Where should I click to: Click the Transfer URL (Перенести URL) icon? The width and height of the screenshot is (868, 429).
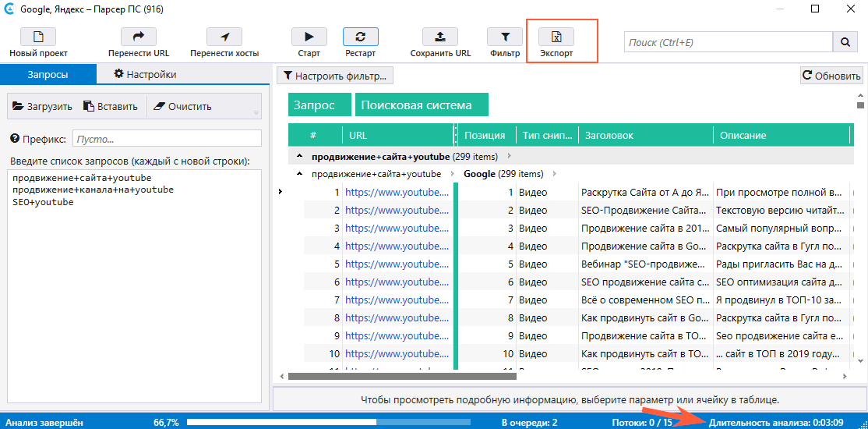pyautogui.click(x=139, y=37)
